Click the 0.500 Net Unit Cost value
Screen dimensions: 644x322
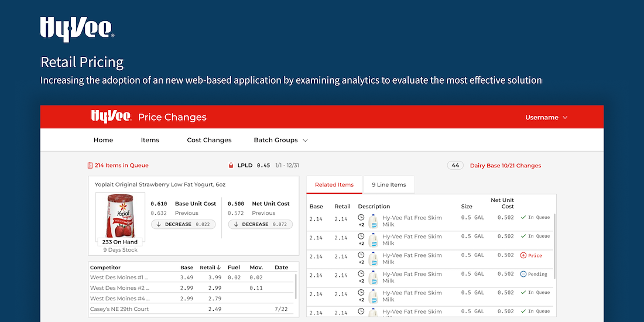click(236, 204)
